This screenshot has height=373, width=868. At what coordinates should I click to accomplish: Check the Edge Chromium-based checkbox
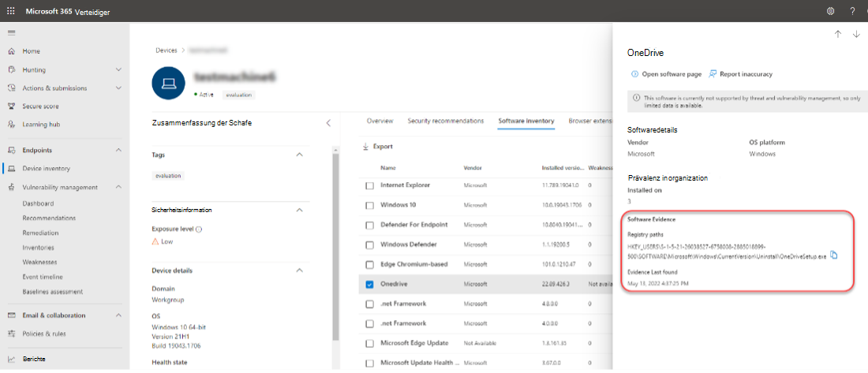(369, 264)
